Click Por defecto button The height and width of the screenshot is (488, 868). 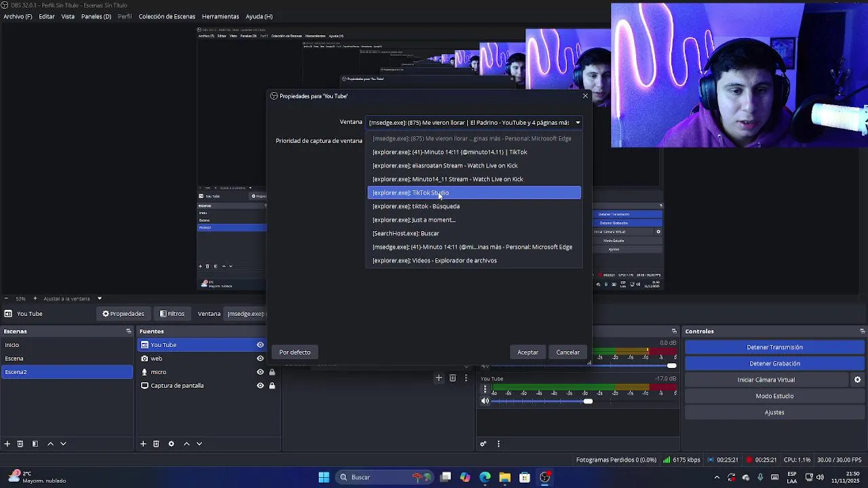(x=295, y=352)
